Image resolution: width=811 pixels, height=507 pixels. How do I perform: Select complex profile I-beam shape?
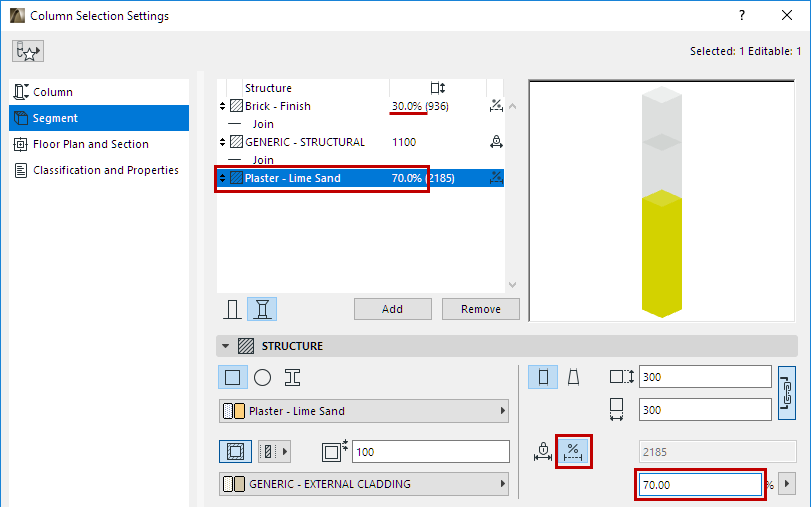292,378
